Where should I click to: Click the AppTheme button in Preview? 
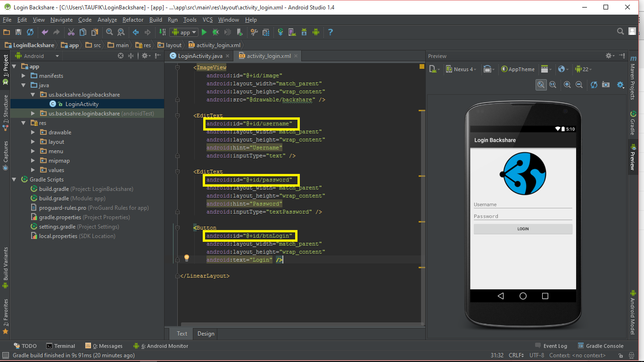pos(518,69)
